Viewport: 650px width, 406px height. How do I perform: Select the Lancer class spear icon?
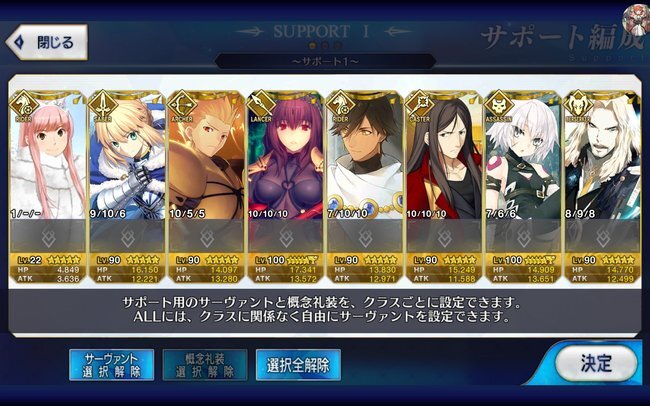261,105
